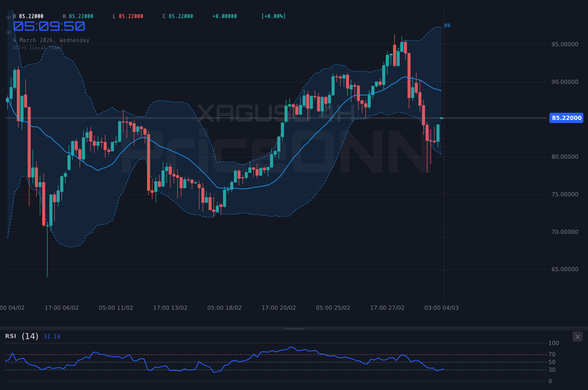The height and width of the screenshot is (390, 588).
Task: Close the RSI (14) indicator panel
Action: pos(577,336)
